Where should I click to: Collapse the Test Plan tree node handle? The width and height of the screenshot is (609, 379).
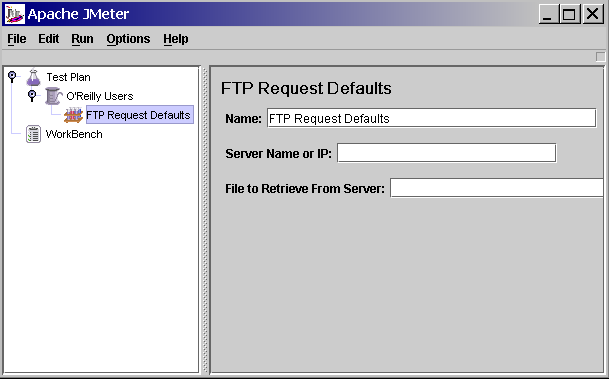12,75
